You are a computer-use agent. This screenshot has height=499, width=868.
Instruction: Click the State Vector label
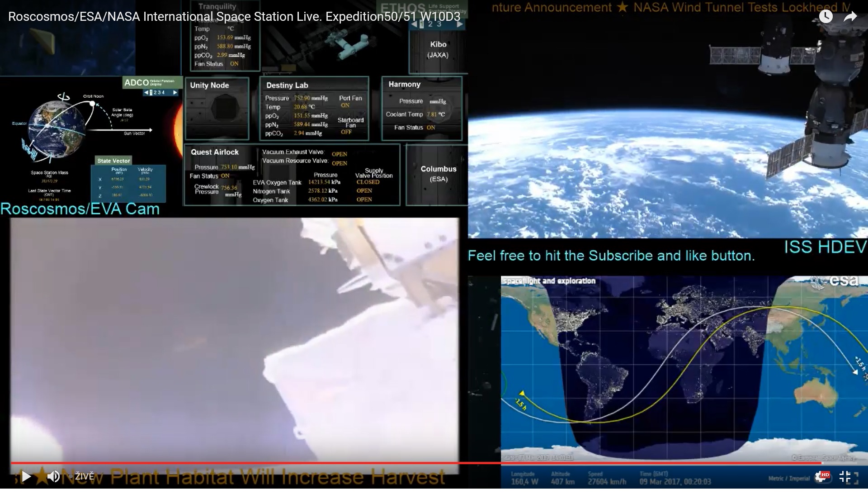113,161
